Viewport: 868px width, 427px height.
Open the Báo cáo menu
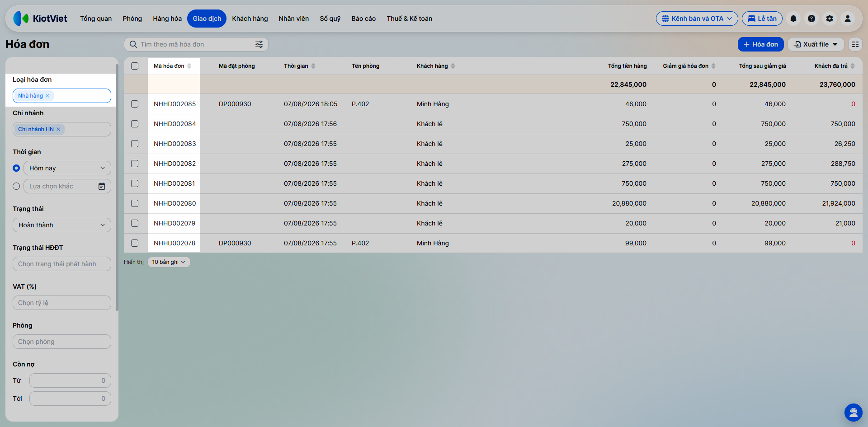point(363,19)
